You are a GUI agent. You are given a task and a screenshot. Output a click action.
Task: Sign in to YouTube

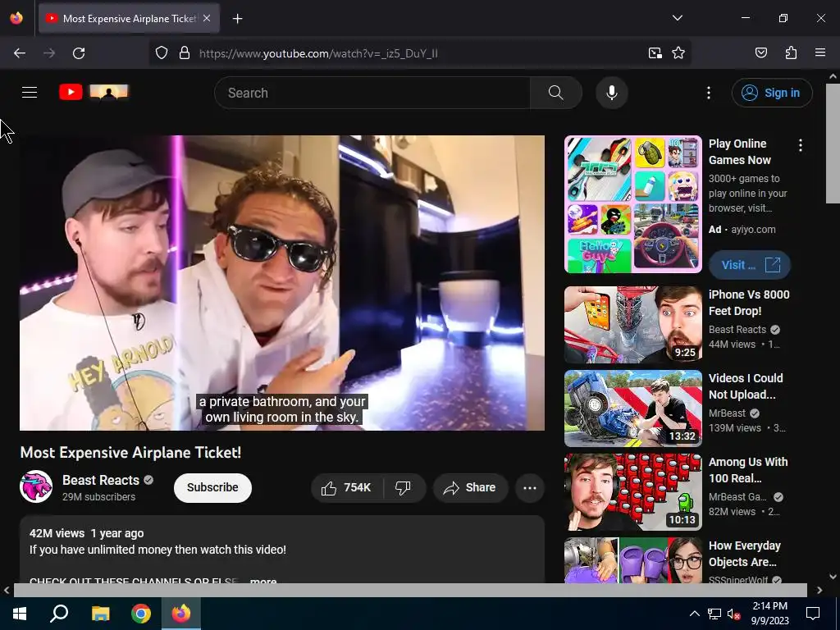point(771,93)
